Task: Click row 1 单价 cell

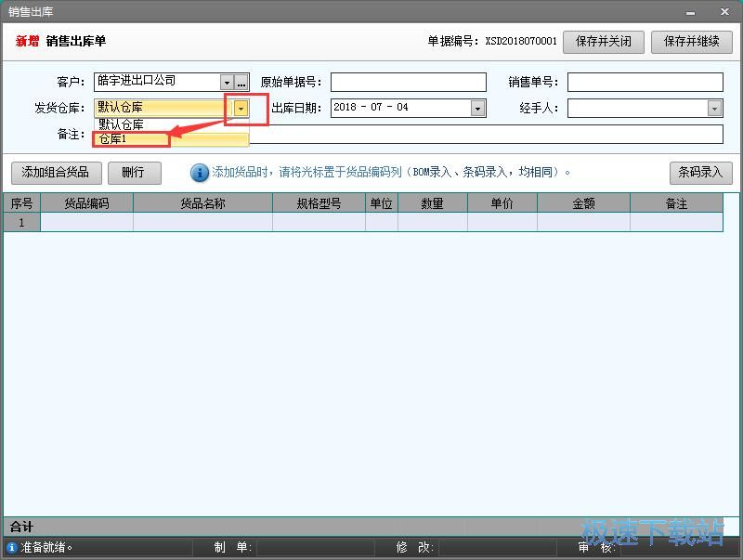Action: pos(502,222)
